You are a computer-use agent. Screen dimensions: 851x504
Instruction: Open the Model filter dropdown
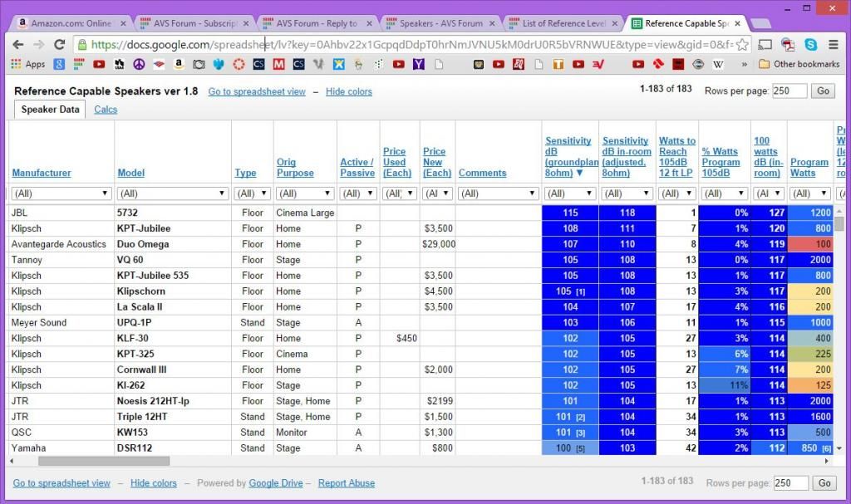pos(172,193)
